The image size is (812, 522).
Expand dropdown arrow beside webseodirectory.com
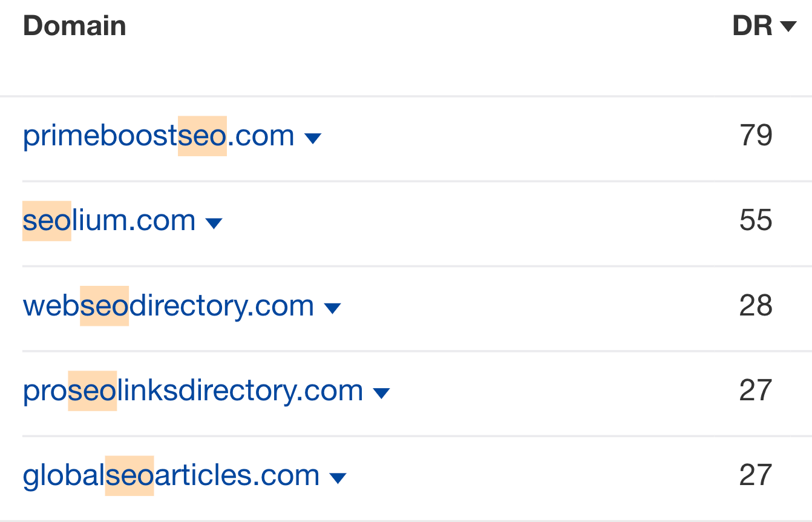tap(333, 309)
